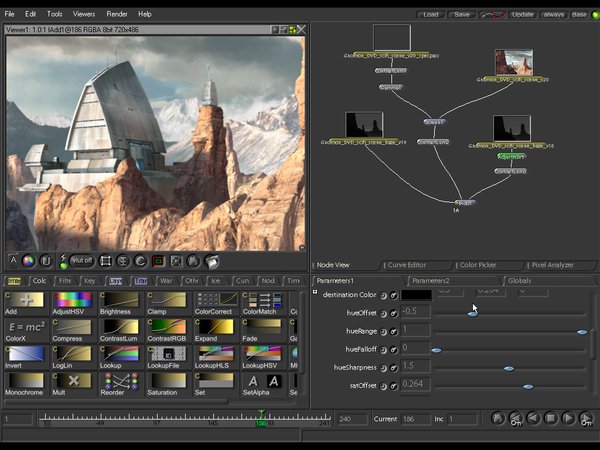This screenshot has width=600, height=450.
Task: Insert a Brightness node
Action: coord(119,300)
